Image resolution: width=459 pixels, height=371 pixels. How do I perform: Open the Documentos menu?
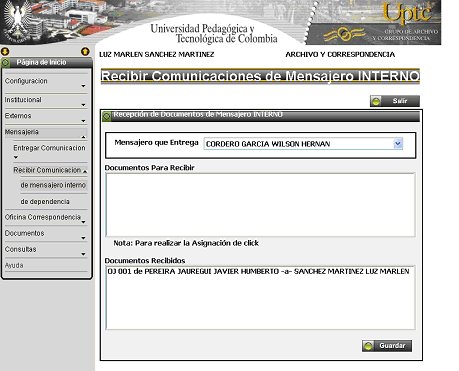pos(24,233)
